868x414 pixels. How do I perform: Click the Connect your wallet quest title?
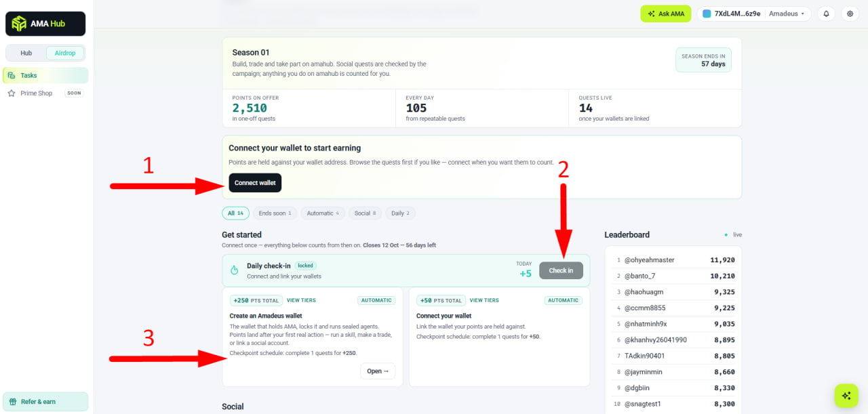(x=443, y=316)
